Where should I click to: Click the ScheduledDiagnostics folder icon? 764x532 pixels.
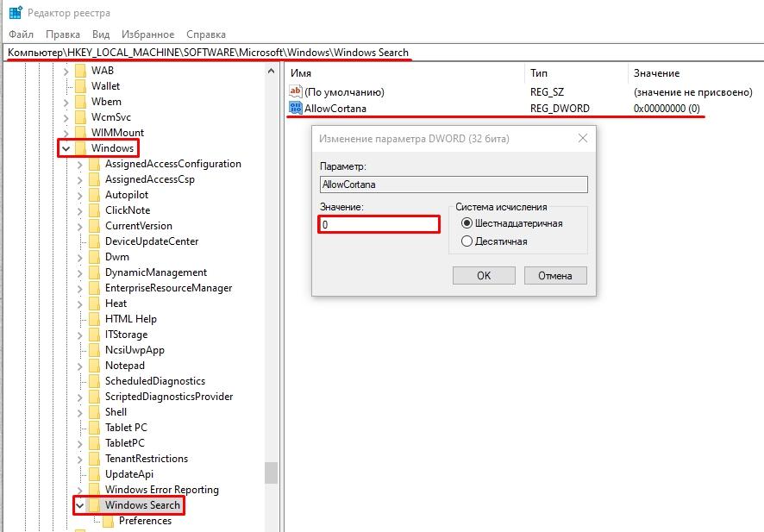coord(95,381)
